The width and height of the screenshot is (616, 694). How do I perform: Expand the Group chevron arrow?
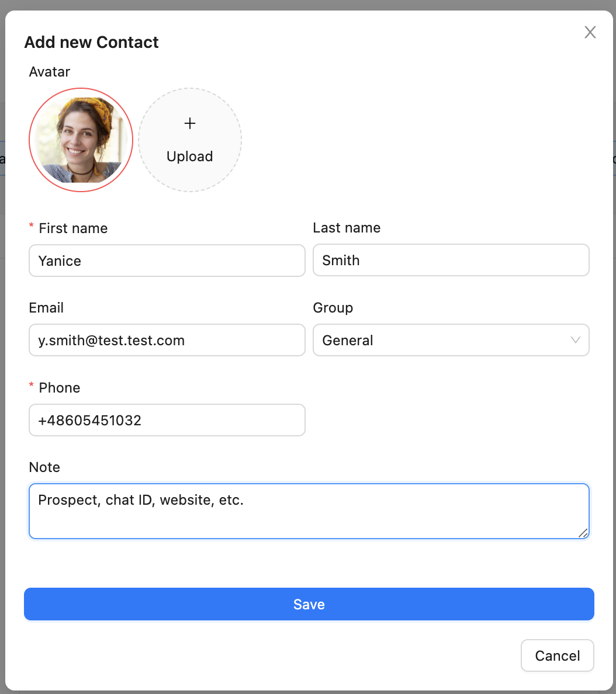[575, 340]
